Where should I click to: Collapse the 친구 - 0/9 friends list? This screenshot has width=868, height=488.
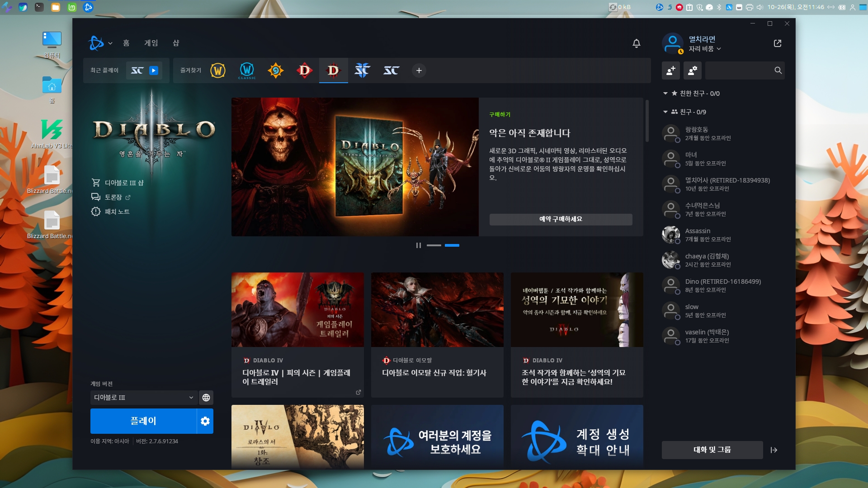click(665, 112)
